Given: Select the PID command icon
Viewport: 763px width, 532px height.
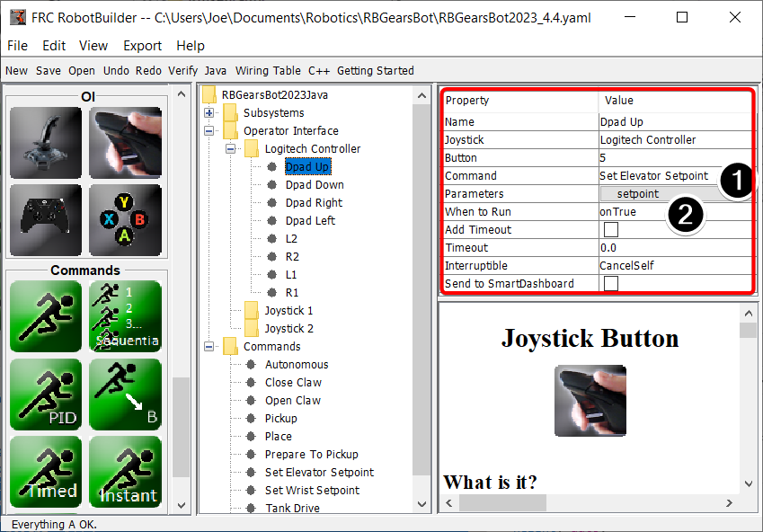Looking at the screenshot, I should (x=45, y=394).
